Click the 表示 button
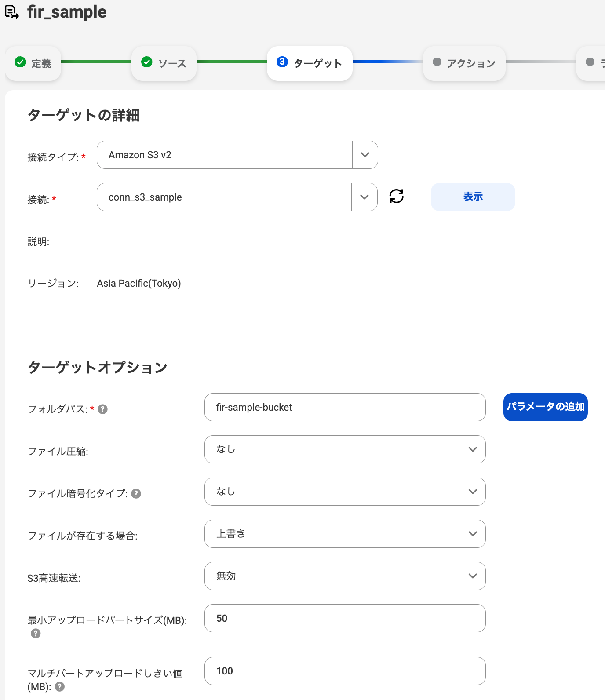 (x=473, y=197)
